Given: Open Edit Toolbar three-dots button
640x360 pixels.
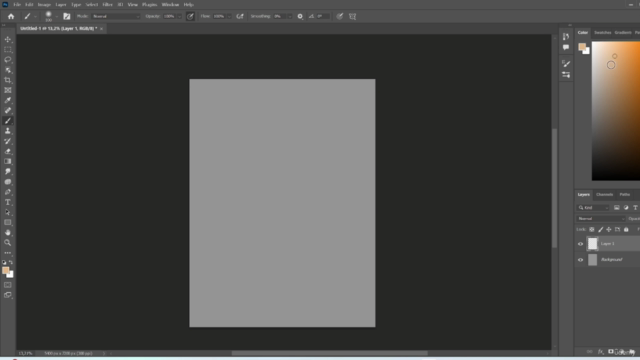Looking at the screenshot, I should coord(8,253).
